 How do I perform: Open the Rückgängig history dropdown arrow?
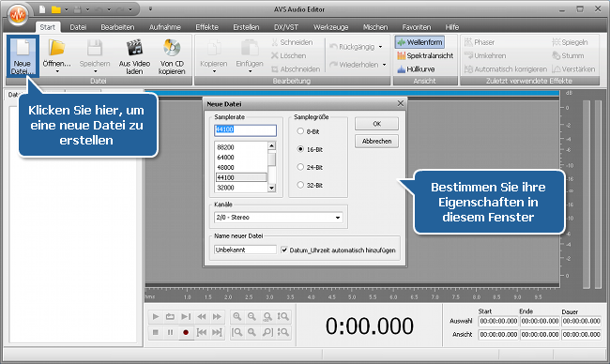[x=380, y=47]
